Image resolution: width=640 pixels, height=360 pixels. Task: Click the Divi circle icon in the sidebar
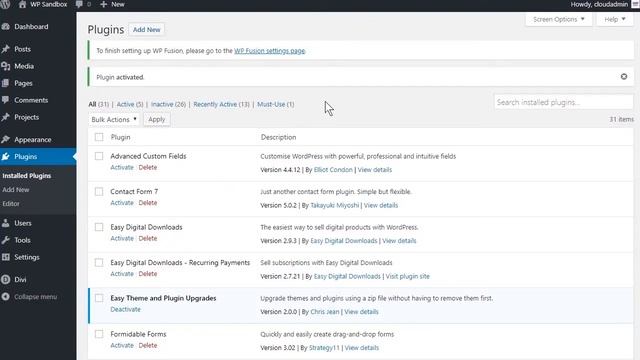[5, 280]
